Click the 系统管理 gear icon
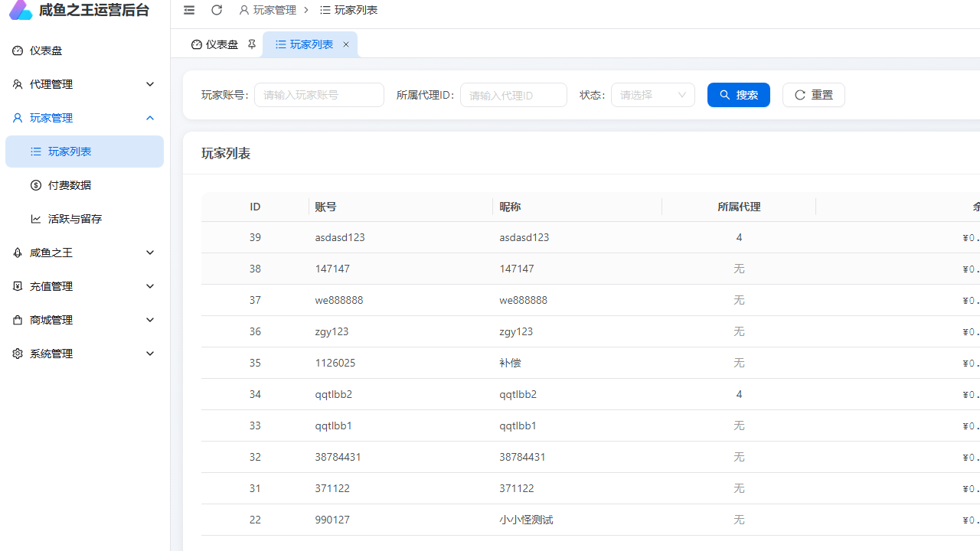This screenshot has width=980, height=551. pos(18,354)
